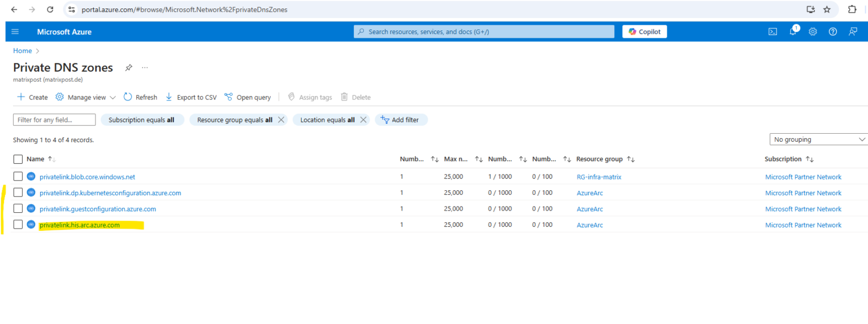The image size is (868, 324).
Task: Click the Copilot button
Action: click(644, 32)
